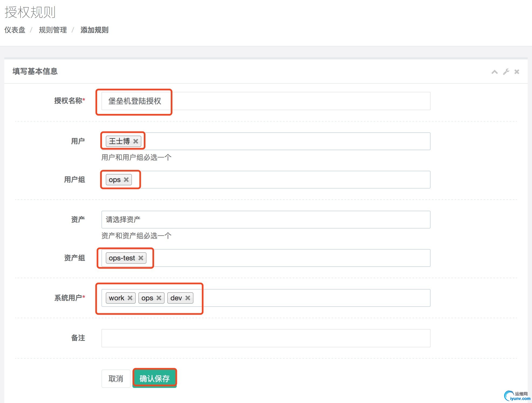Remove the work system user tag
This screenshot has width=532, height=403.
[x=130, y=298]
